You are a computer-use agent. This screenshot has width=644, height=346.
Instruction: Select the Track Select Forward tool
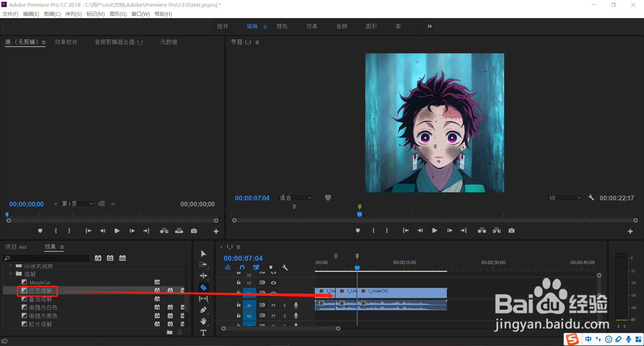pos(203,264)
